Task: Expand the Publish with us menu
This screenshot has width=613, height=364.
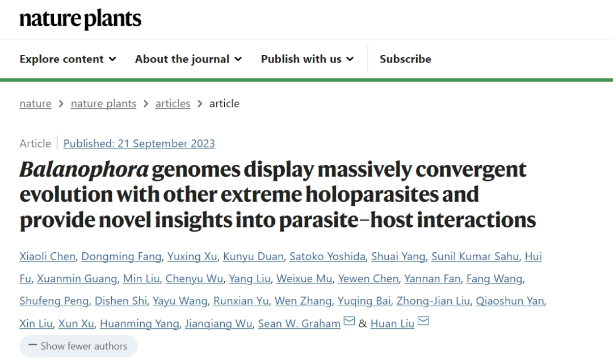Action: 307,59
